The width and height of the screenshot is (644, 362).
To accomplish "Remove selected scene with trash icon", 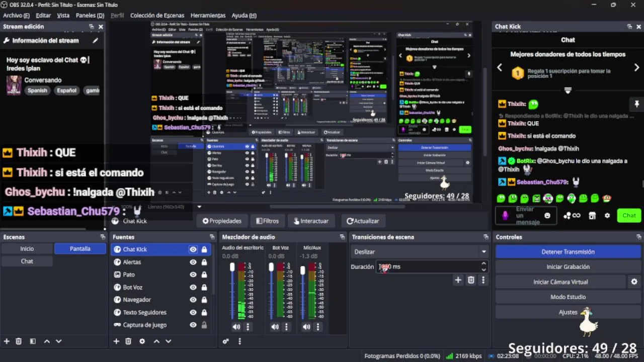I will (x=19, y=341).
